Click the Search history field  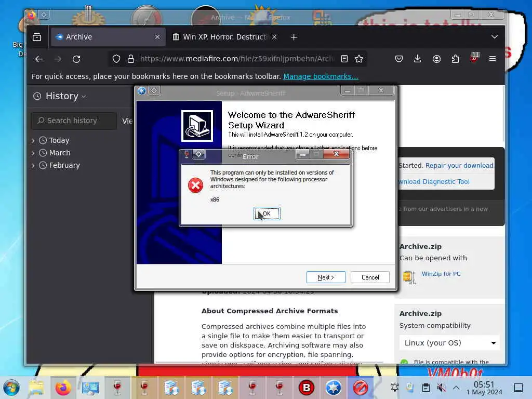tap(74, 121)
